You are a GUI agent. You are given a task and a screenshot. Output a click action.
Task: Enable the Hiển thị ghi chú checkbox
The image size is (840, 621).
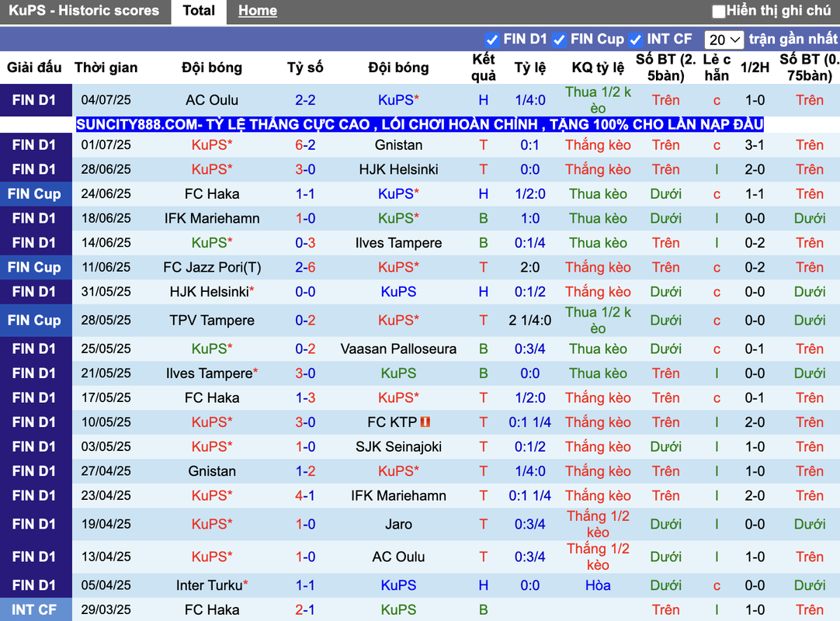coord(718,11)
